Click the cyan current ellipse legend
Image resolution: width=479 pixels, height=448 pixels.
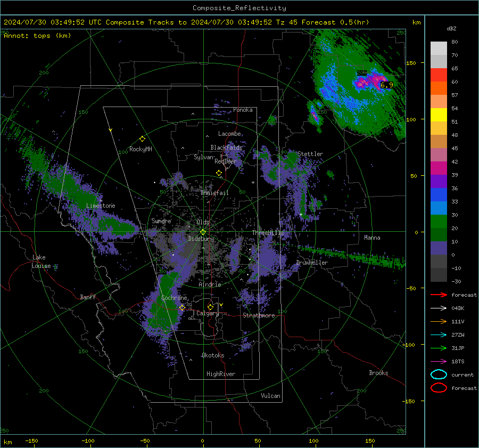click(x=439, y=374)
